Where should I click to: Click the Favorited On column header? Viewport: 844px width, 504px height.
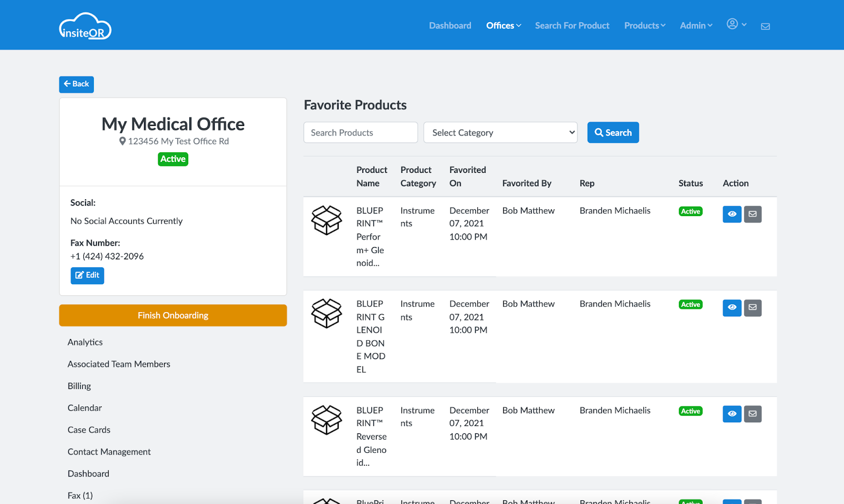(x=467, y=177)
